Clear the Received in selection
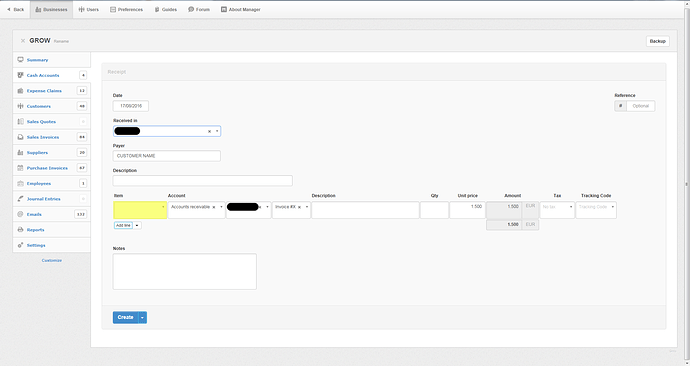 (209, 132)
